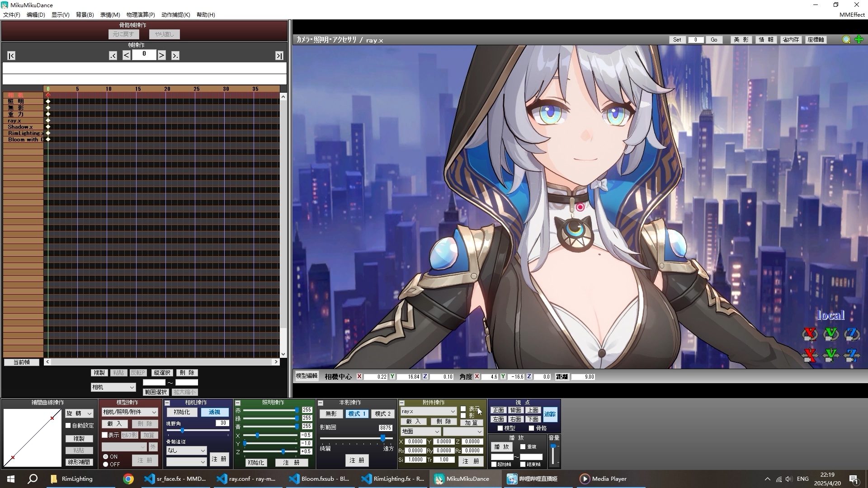Click the green move-camera cross icon

click(x=859, y=40)
